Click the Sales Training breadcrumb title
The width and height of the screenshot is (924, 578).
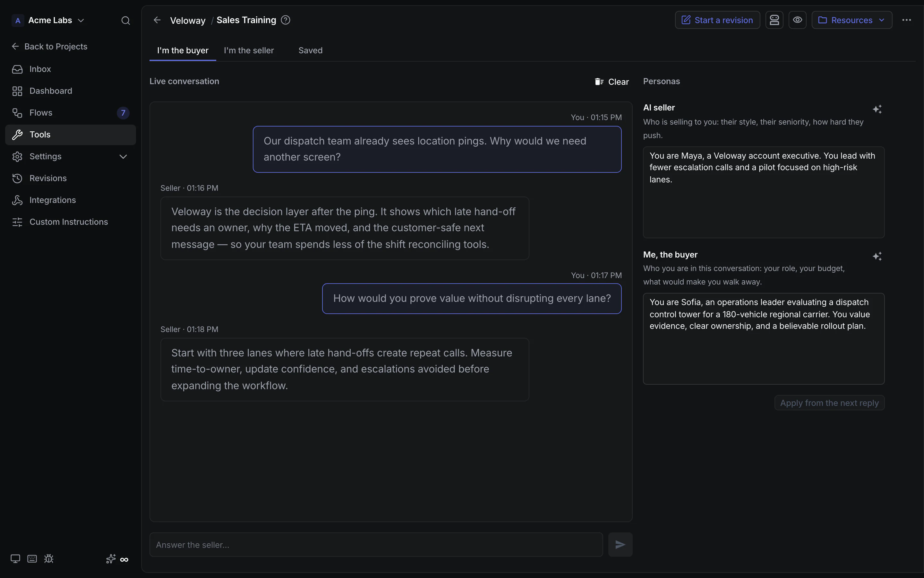[246, 20]
